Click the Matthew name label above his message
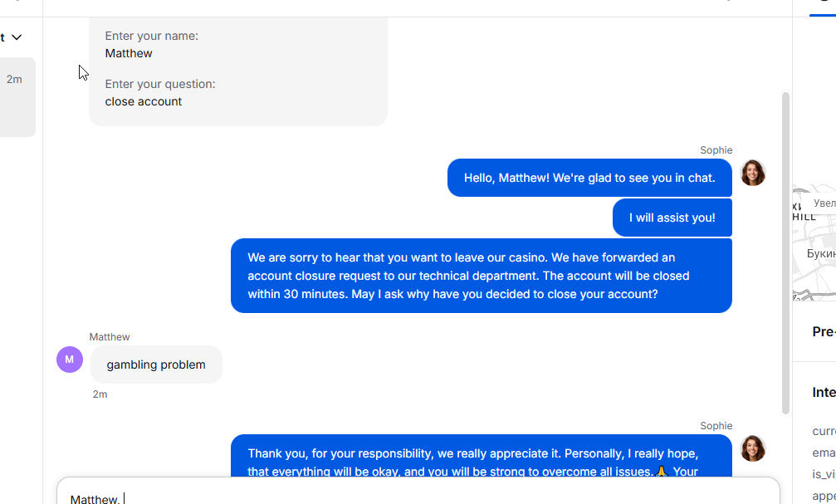 click(110, 337)
